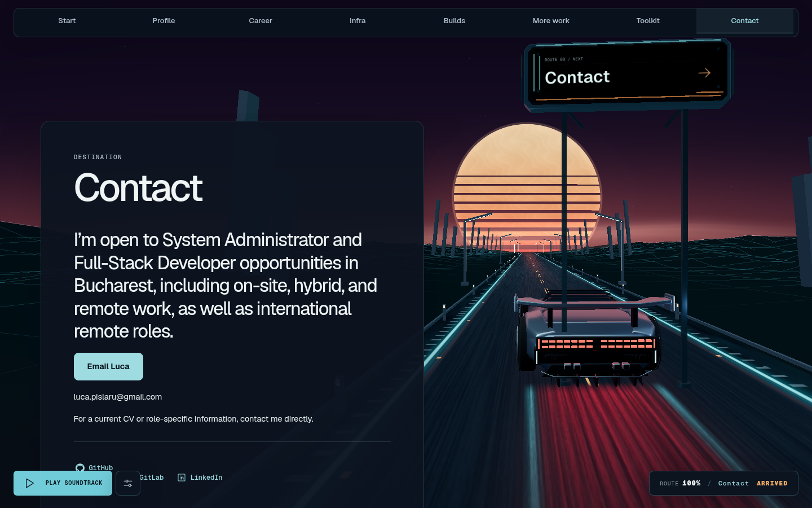
Task: Switch to the Career tab
Action: [x=261, y=21]
